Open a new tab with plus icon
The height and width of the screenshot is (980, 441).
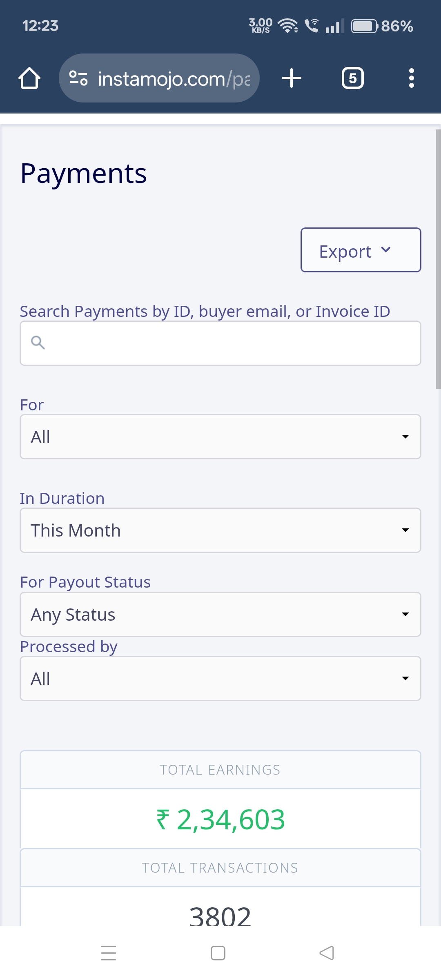[292, 78]
